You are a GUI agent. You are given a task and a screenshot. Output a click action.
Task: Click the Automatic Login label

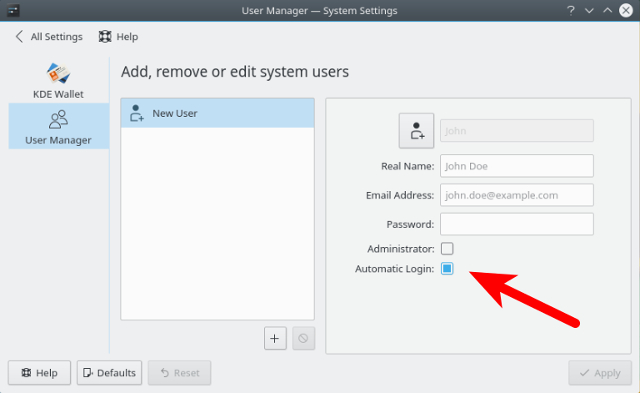point(394,269)
